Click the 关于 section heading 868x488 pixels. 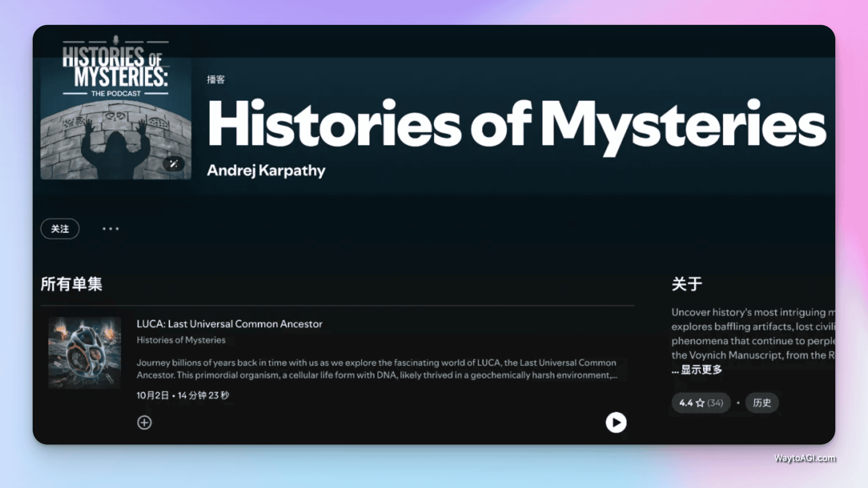(x=687, y=284)
